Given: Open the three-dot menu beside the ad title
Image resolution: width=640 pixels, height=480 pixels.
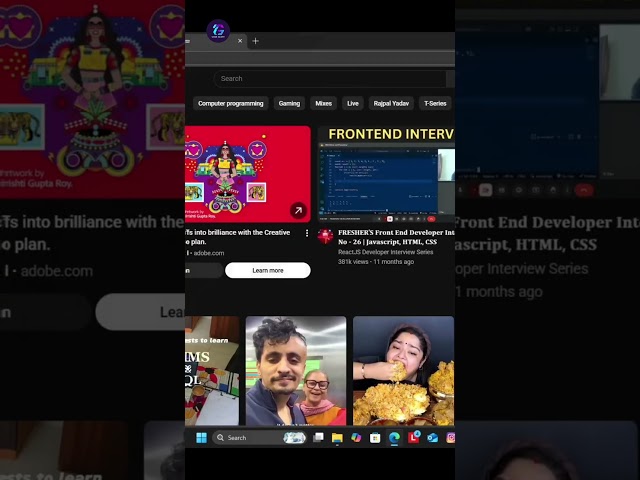Looking at the screenshot, I should click(307, 233).
